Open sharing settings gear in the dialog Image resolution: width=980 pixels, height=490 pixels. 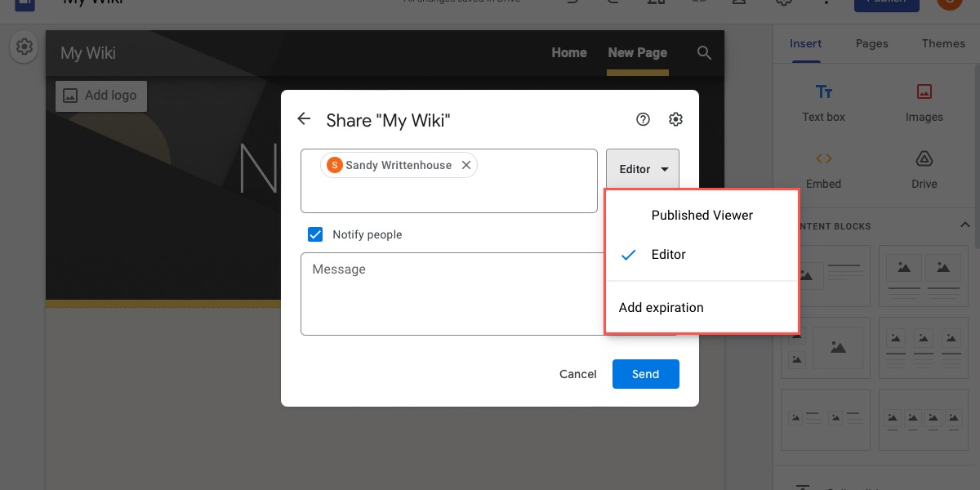click(675, 118)
